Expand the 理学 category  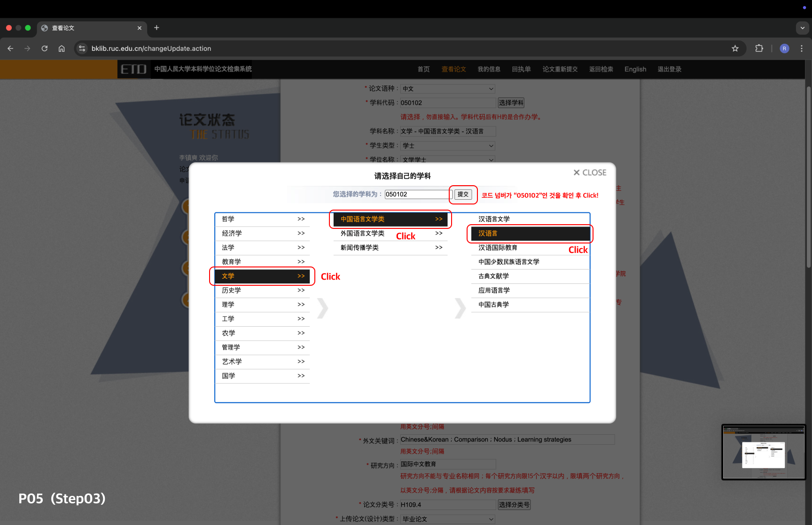coord(263,305)
